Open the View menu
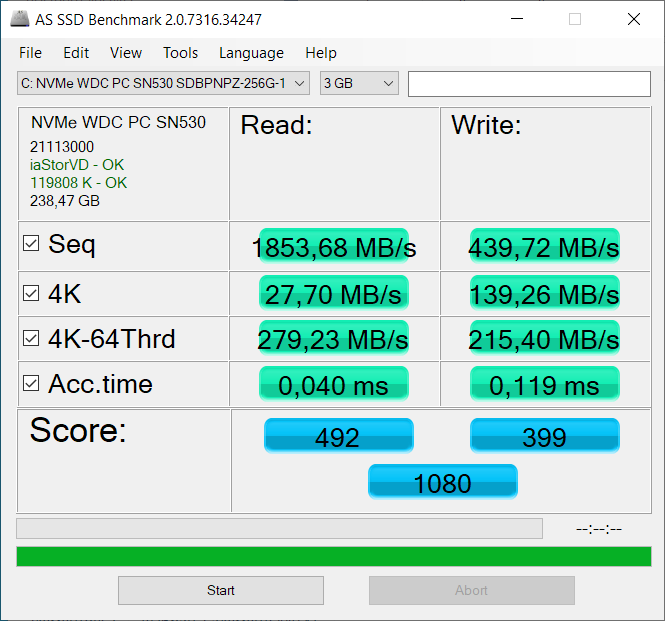Image resolution: width=665 pixels, height=621 pixels. [x=126, y=53]
